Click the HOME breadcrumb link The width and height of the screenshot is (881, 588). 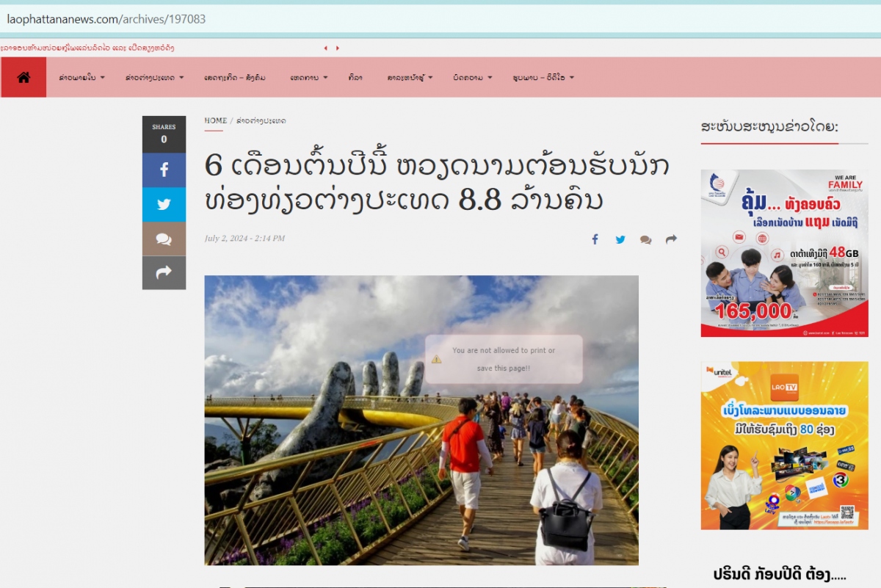point(216,120)
